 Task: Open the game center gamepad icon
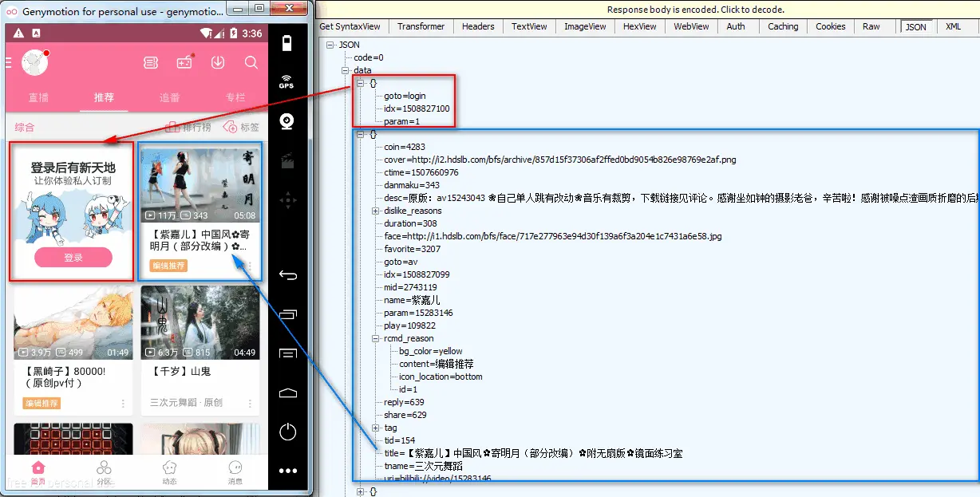184,62
